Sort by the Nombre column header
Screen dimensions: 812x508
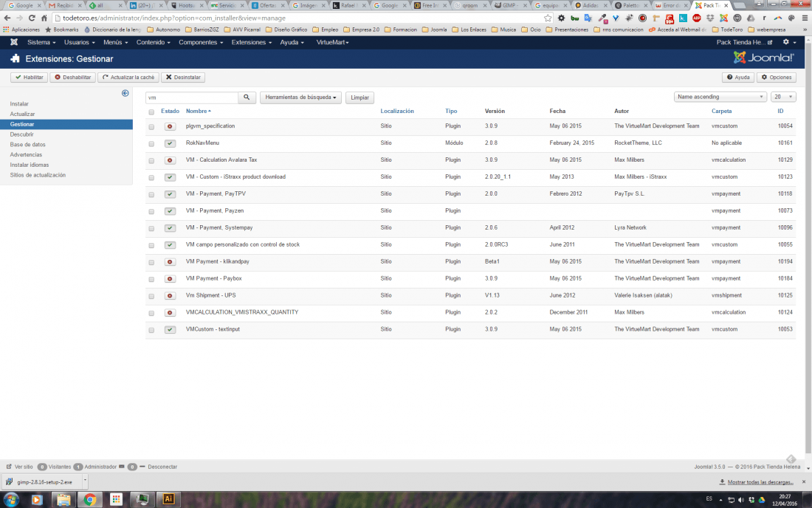(199, 111)
